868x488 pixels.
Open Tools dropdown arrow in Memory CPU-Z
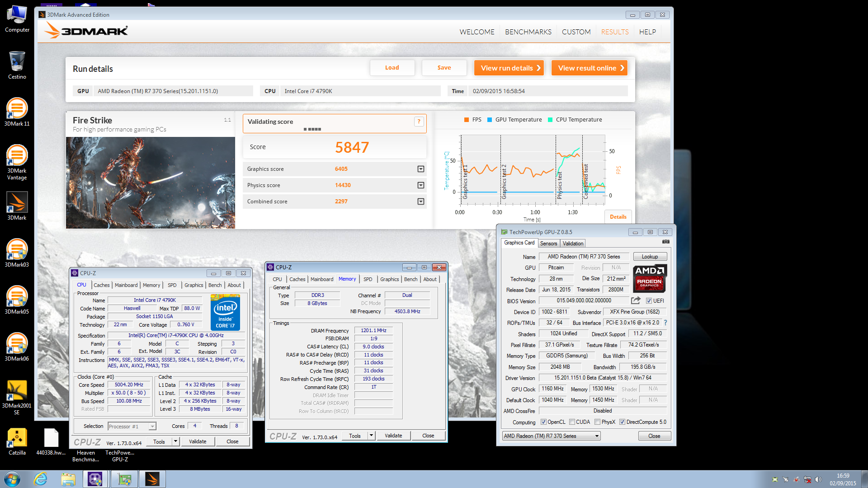372,436
